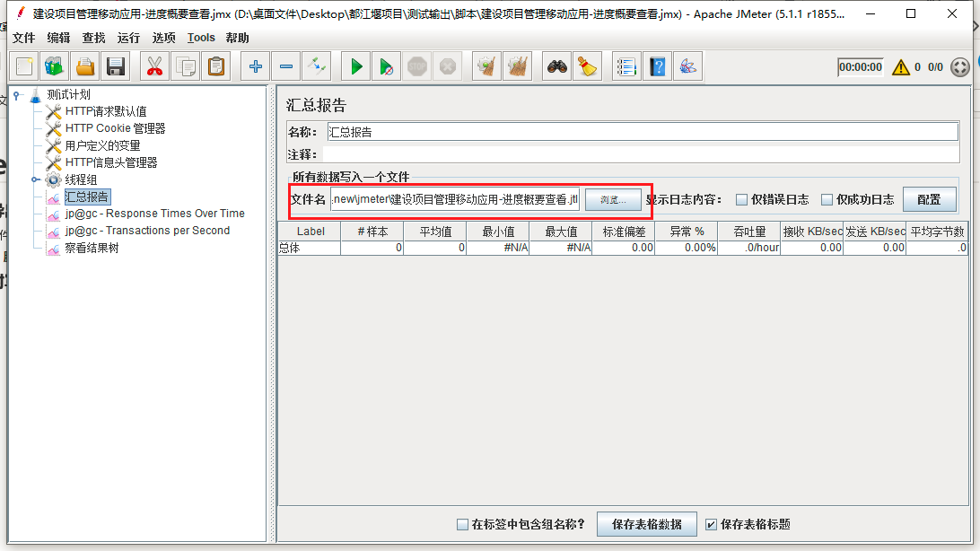
Task: Click the 配置 button
Action: coord(930,200)
